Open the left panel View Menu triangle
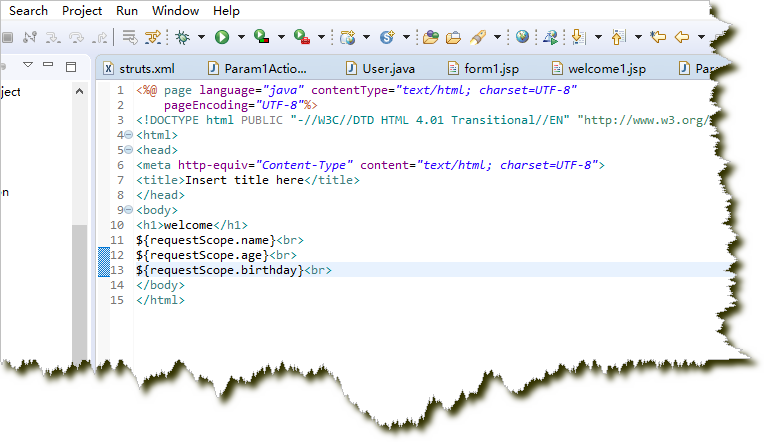 [x=28, y=64]
